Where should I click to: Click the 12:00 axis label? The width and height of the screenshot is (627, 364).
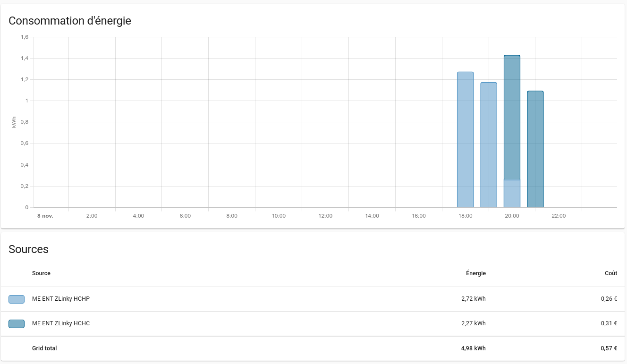click(325, 216)
